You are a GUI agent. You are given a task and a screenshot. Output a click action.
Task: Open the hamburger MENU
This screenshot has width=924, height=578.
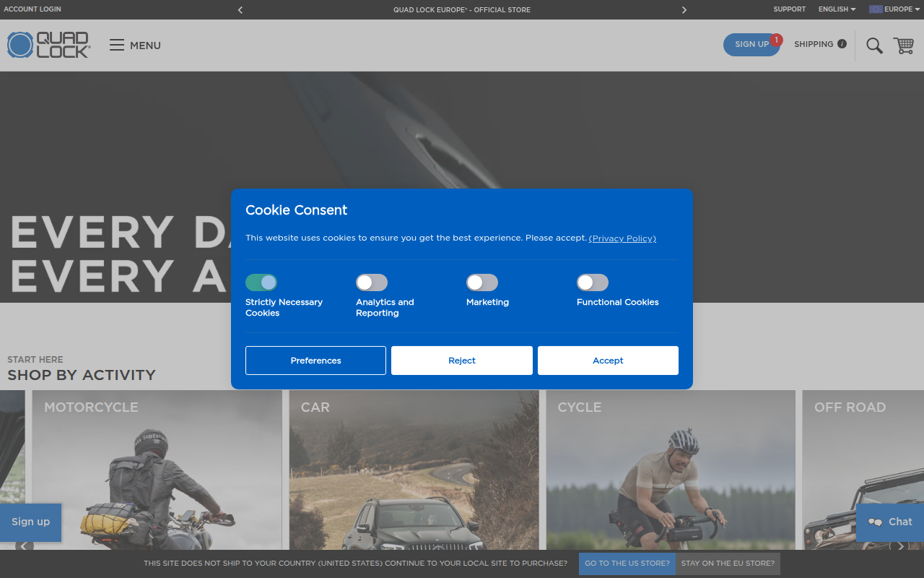pos(135,46)
